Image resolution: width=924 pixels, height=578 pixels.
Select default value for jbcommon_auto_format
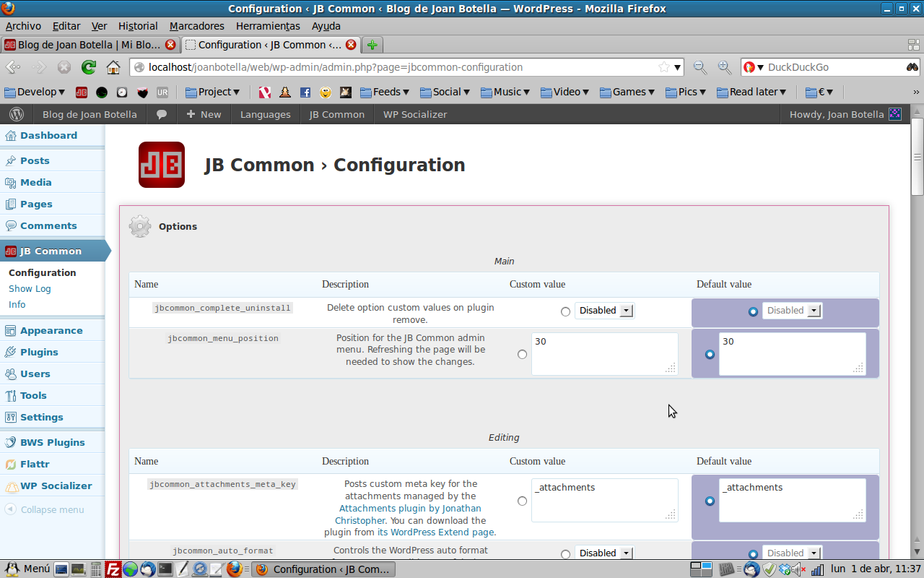coord(753,554)
